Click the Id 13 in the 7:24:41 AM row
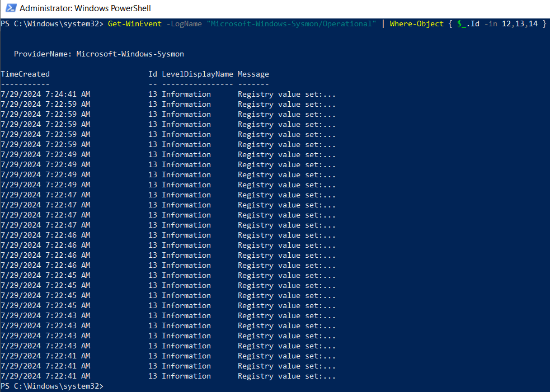Viewport: 550px width, 392px height. (x=153, y=95)
